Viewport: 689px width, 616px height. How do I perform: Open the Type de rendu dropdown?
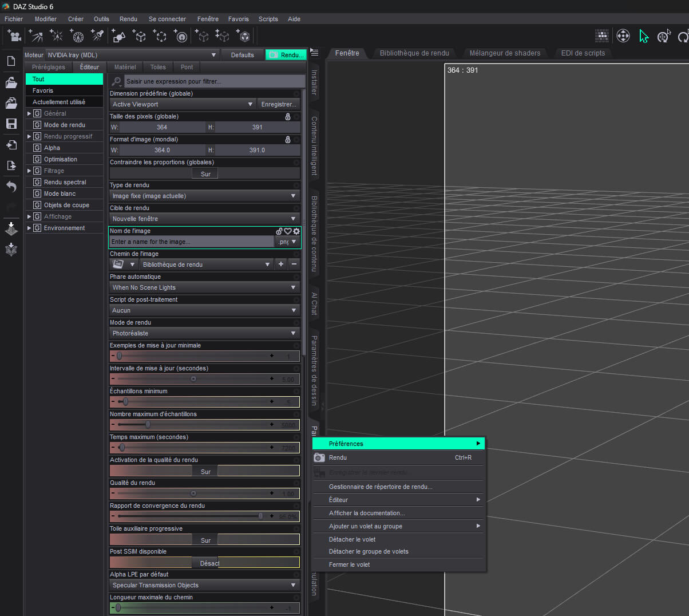pyautogui.click(x=205, y=196)
